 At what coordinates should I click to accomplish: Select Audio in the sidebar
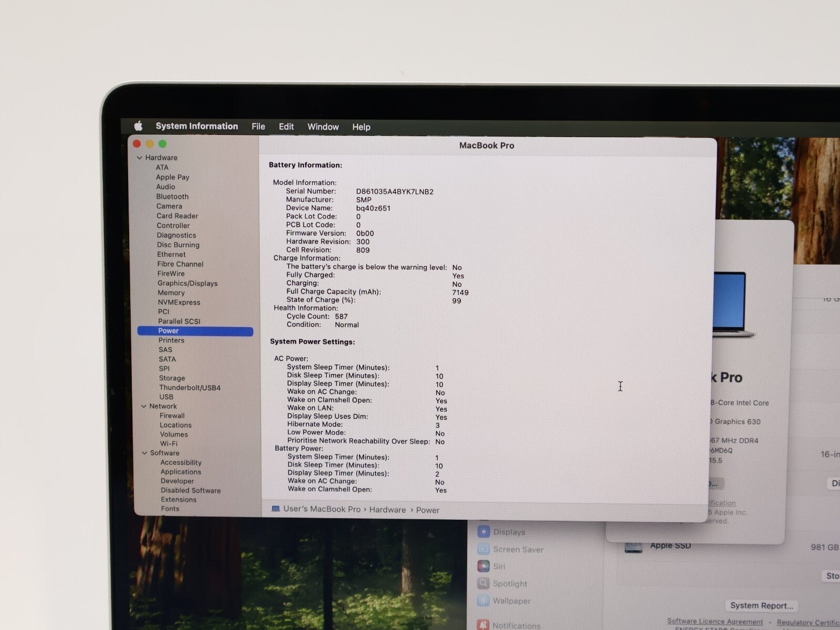click(165, 187)
